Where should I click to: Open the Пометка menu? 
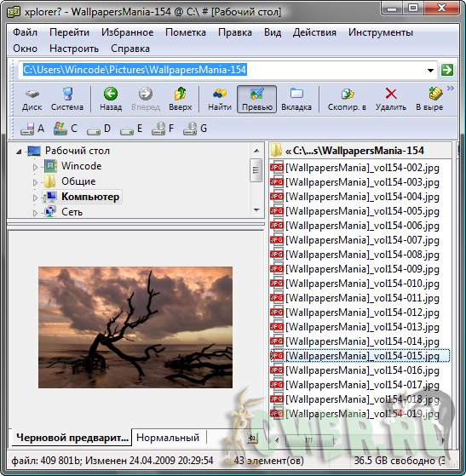click(x=186, y=32)
